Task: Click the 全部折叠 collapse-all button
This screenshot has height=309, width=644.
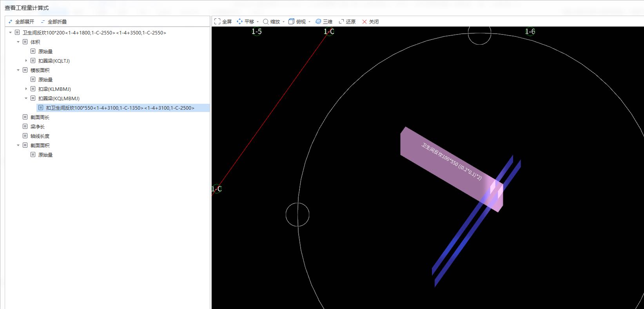Action: (x=54, y=22)
